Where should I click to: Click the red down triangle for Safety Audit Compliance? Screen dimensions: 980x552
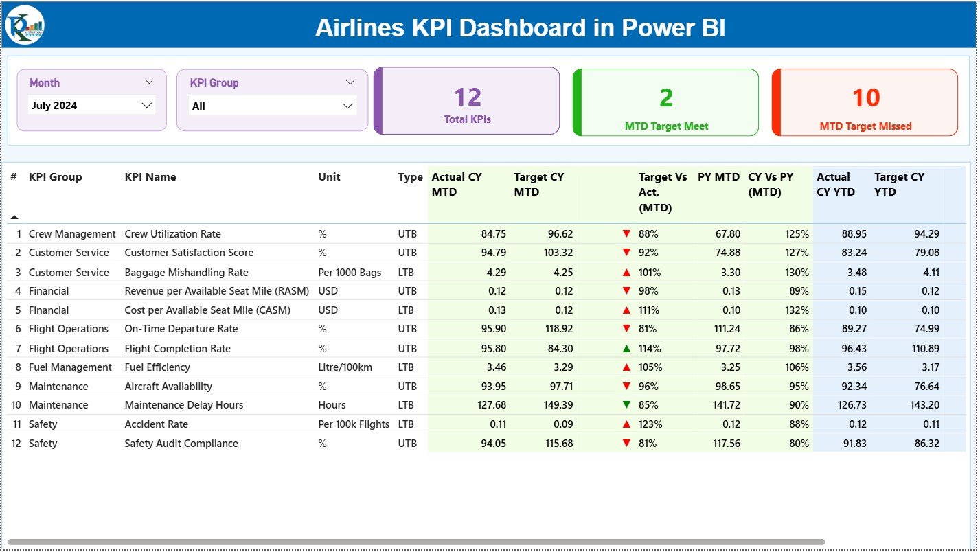point(626,443)
